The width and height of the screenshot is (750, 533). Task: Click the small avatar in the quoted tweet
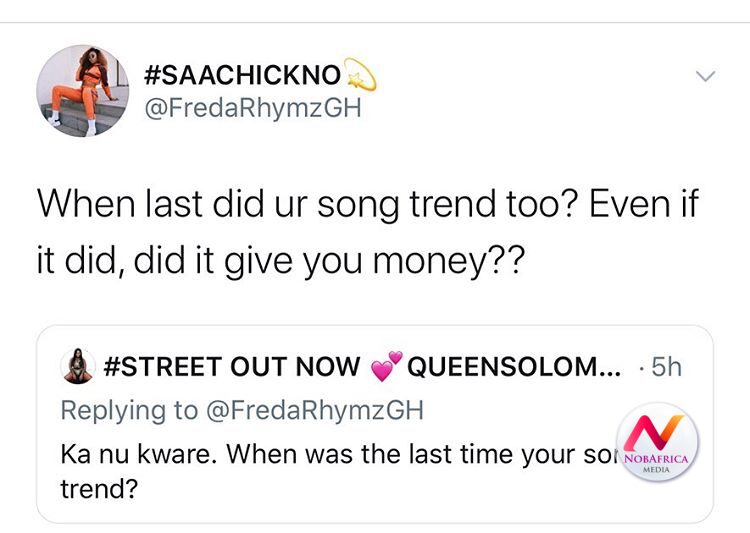76,367
